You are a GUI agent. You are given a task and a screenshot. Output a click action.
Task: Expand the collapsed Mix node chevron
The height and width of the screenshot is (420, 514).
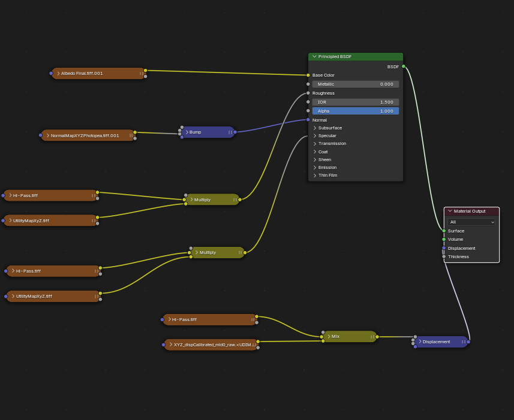[x=329, y=337]
